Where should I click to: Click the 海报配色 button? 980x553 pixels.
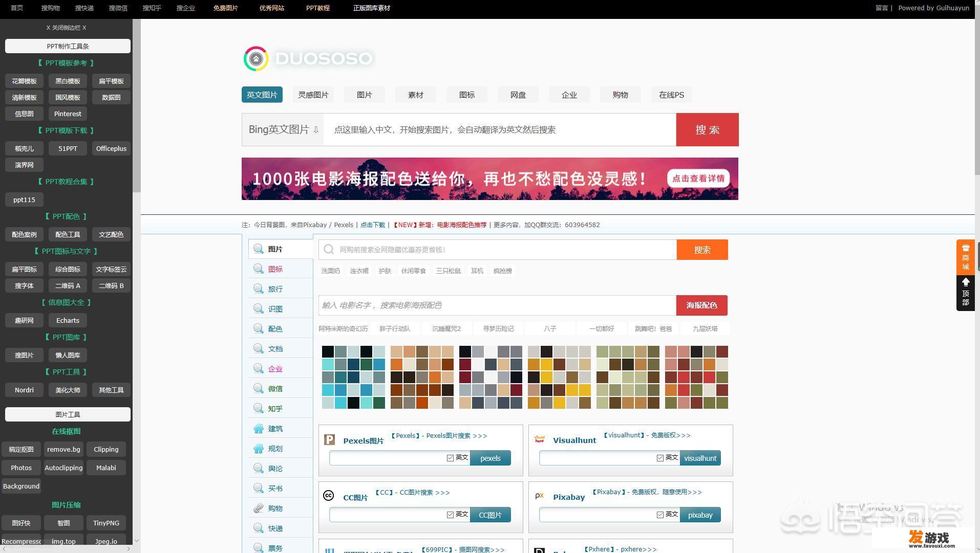point(701,305)
